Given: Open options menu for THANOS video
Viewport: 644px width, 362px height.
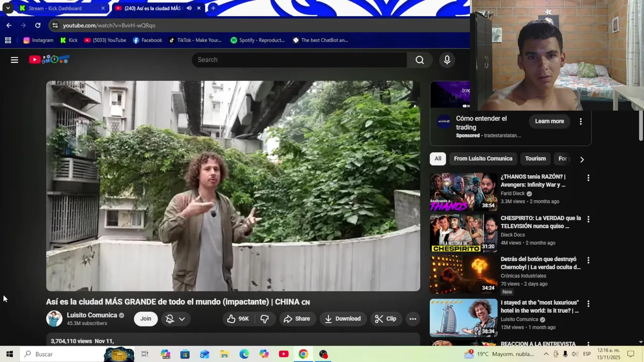Looking at the screenshot, I should click(x=588, y=178).
